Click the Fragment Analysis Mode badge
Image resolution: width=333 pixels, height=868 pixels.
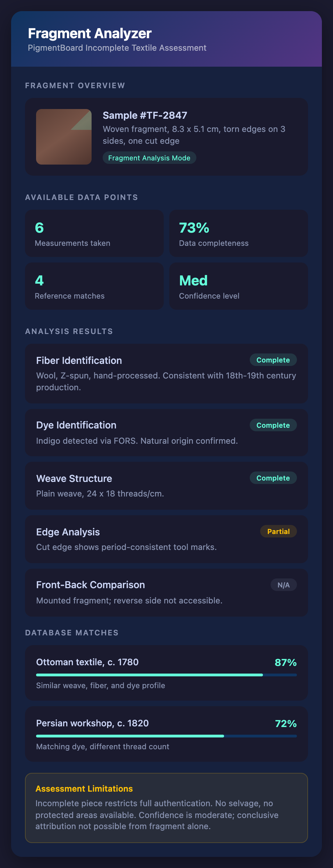point(149,158)
